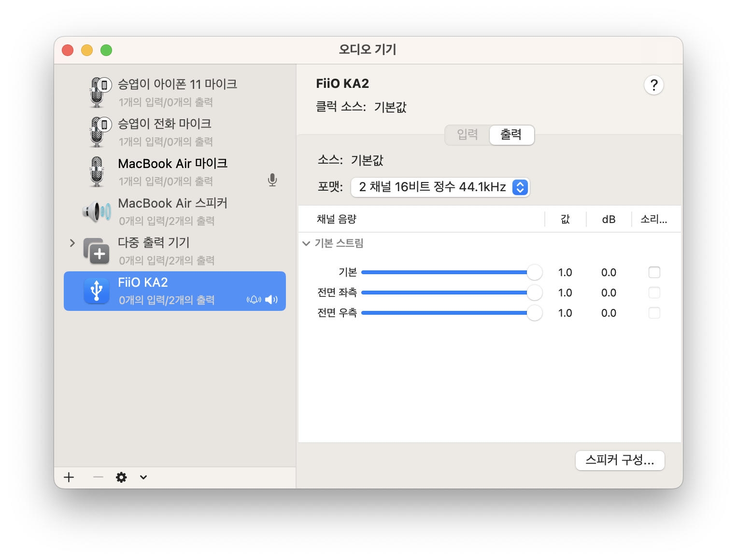Click the dB column header
Screen dimensions: 737x560
609,220
